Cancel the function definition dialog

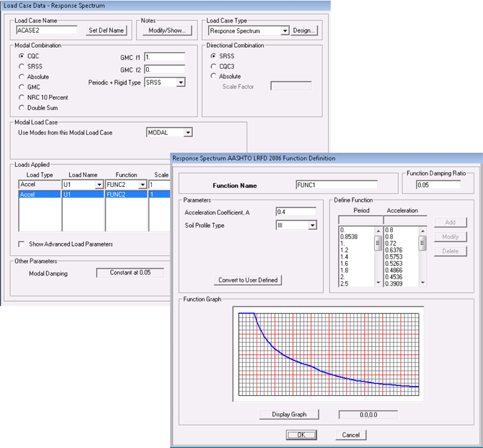tap(351, 435)
